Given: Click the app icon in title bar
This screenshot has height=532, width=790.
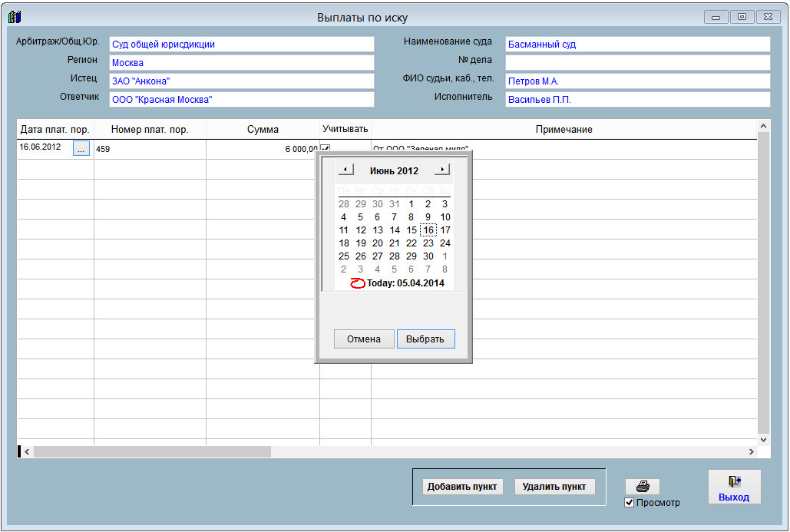Looking at the screenshot, I should 15,17.
